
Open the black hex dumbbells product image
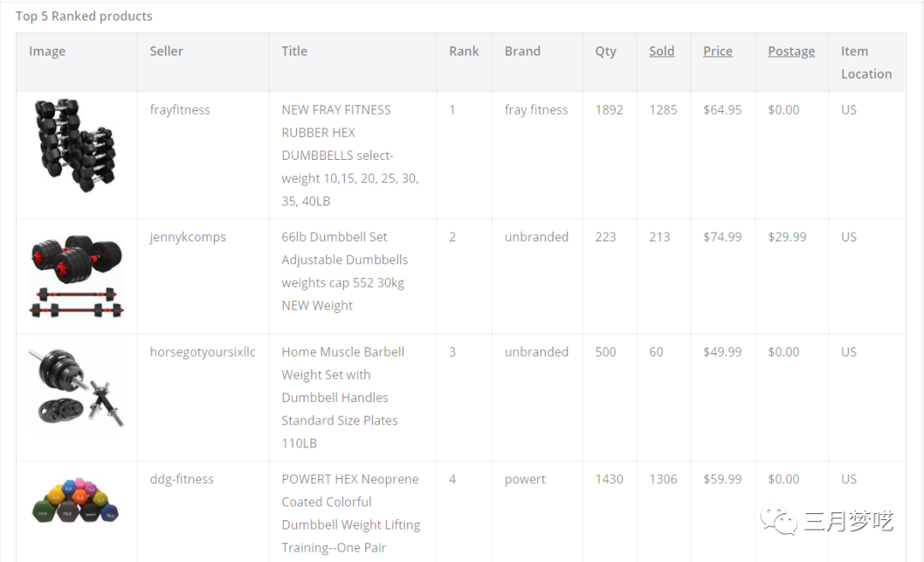point(75,145)
